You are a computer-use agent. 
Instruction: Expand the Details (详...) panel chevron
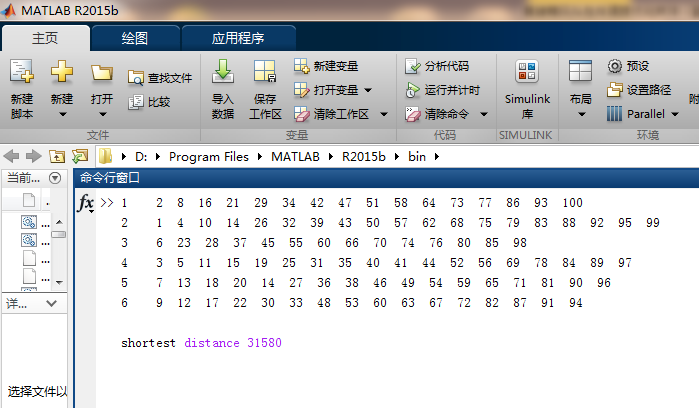pyautogui.click(x=51, y=304)
